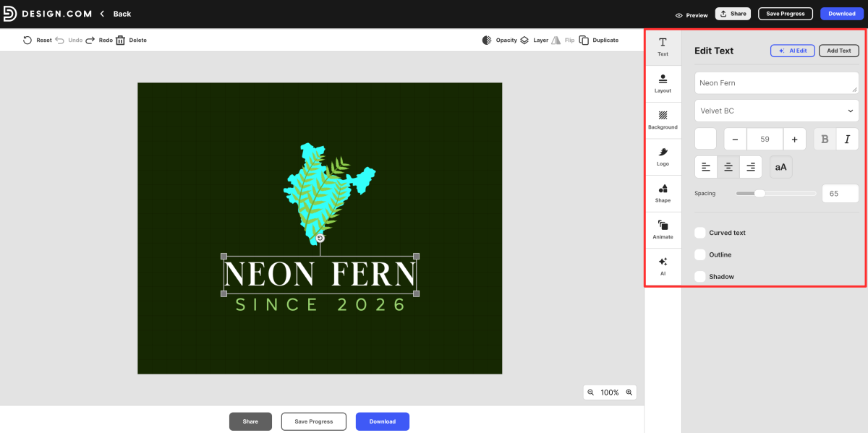The image size is (868, 433).
Task: Click the 100% zoom level
Action: tap(610, 393)
